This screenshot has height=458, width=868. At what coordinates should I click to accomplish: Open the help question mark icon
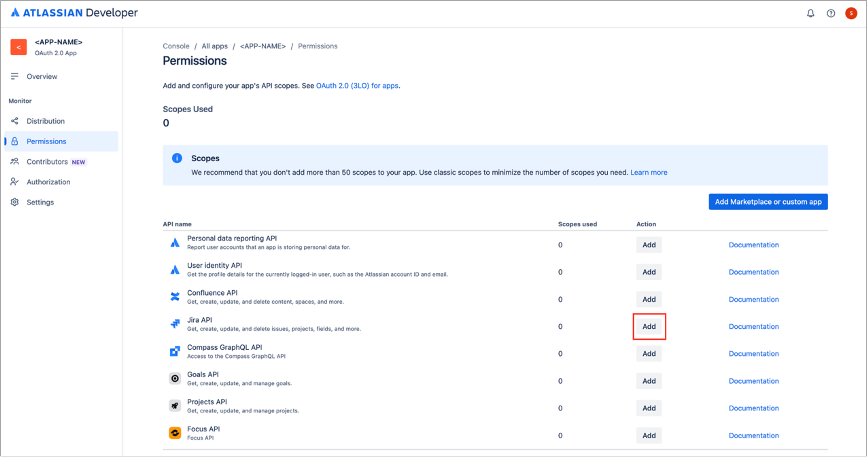point(831,13)
